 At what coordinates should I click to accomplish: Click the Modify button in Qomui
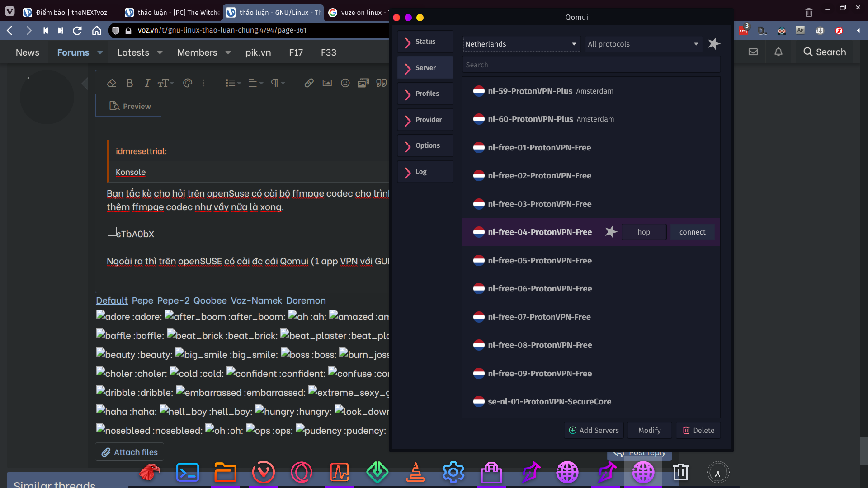click(x=649, y=430)
